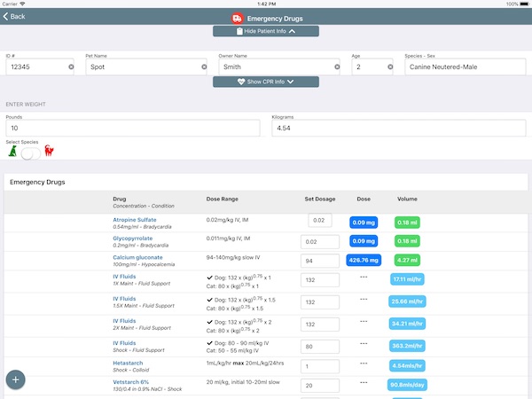Tap the 17.11 ml/hr volume badge

click(407, 279)
